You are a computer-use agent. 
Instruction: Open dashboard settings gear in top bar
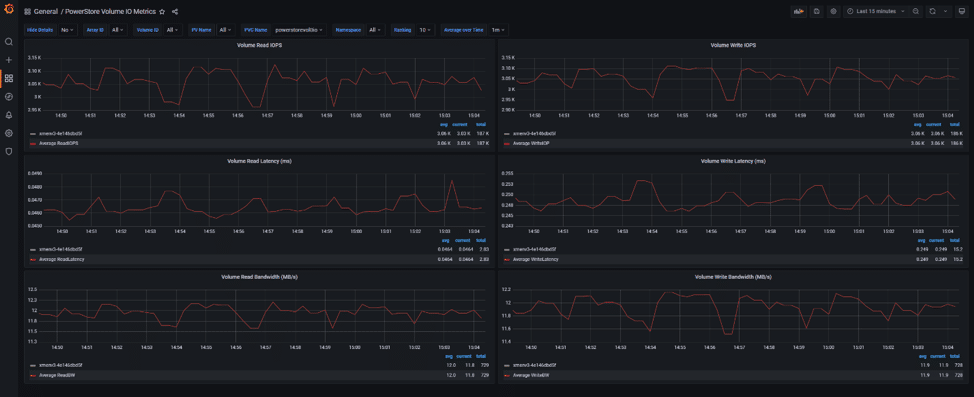click(x=834, y=11)
